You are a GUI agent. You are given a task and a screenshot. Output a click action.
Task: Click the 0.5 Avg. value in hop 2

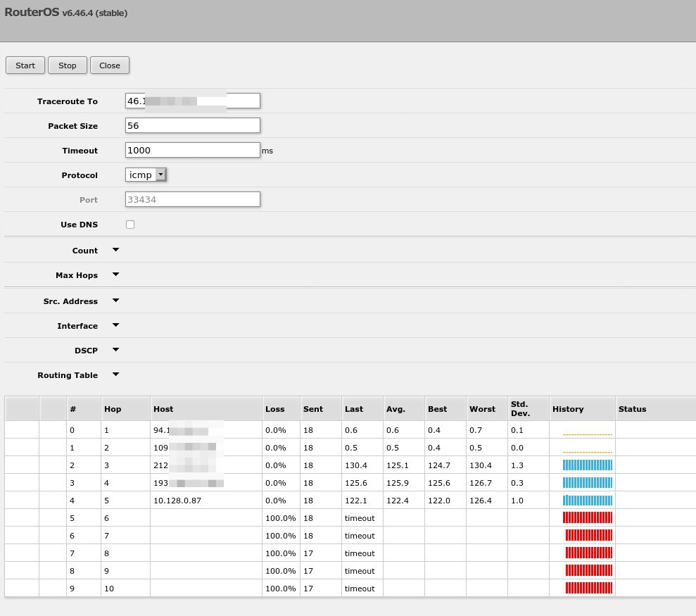[393, 448]
